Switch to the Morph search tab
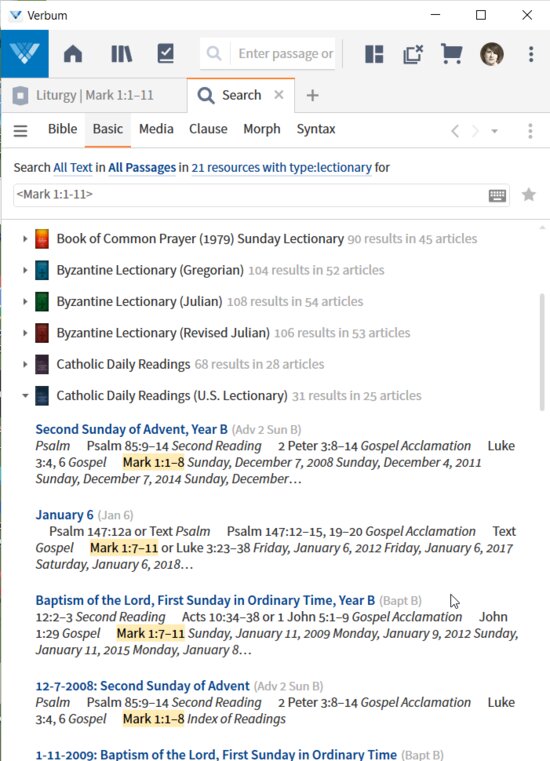 [x=262, y=129]
